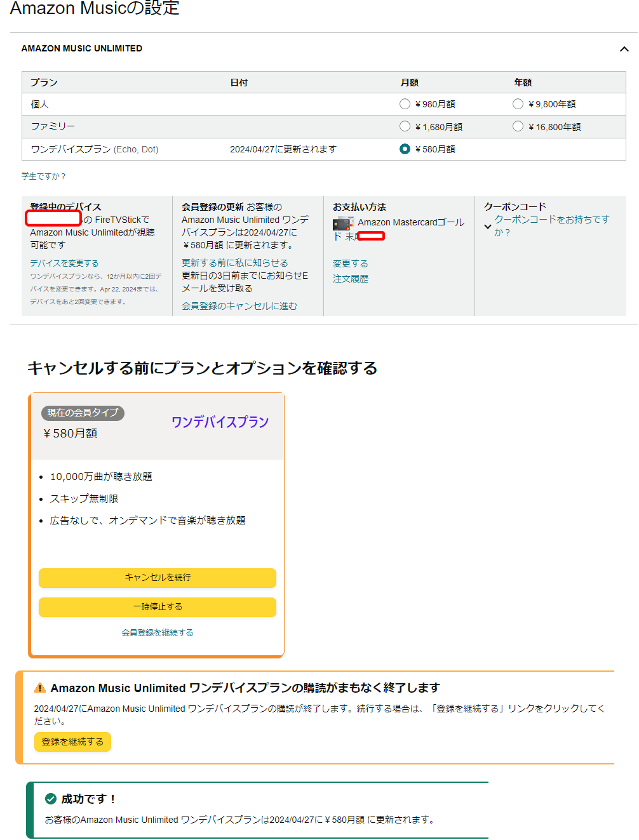This screenshot has height=840, width=639.
Task: Select the ¥9,800 yearly individual plan
Action: [x=518, y=104]
